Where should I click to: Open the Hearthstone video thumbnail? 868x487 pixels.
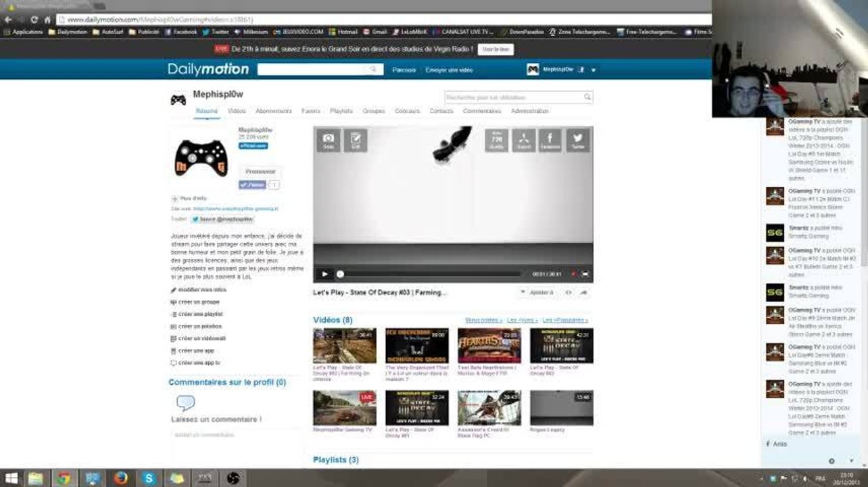pyautogui.click(x=489, y=346)
